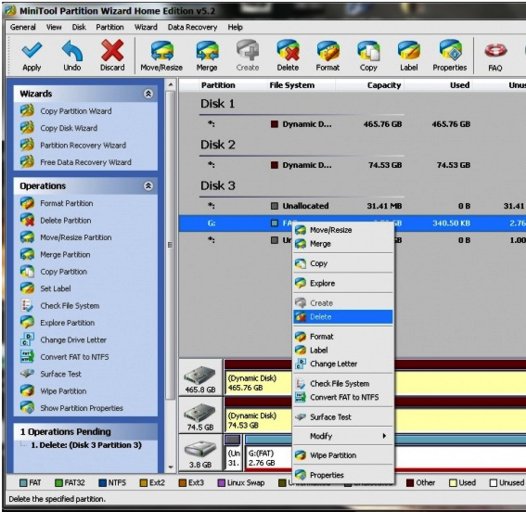526x512 pixels.
Task: Open Properties from the top toolbar
Action: (450, 56)
